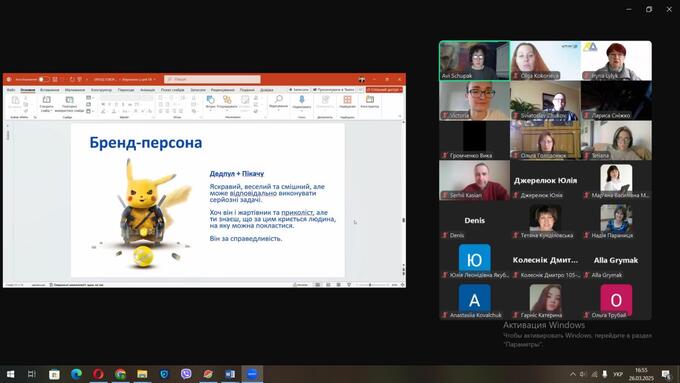Open Word from the taskbar

point(230,374)
